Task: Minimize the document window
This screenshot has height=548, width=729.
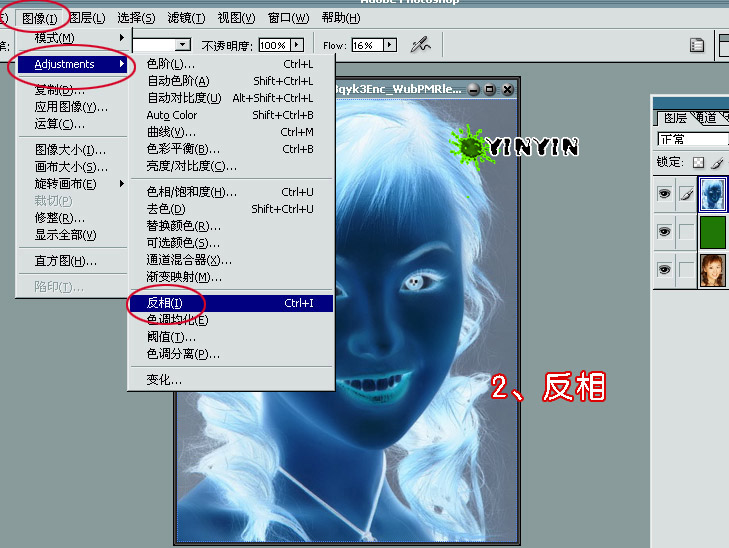Action: coord(474,89)
